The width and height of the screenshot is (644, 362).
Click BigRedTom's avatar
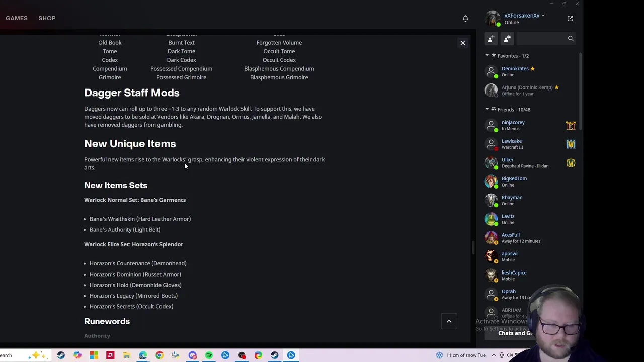pyautogui.click(x=491, y=182)
